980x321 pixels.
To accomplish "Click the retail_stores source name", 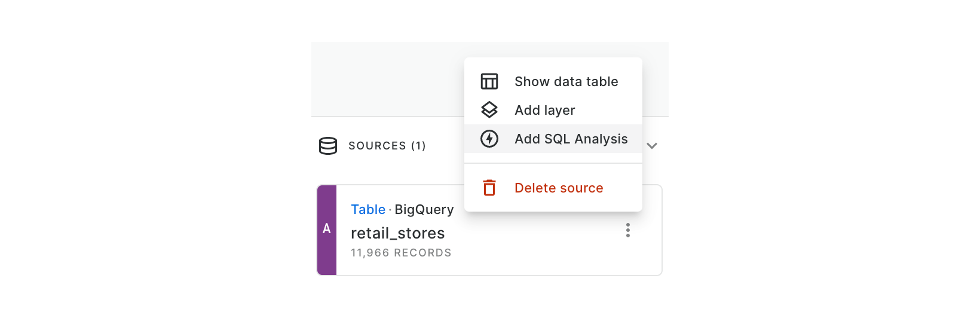I will point(398,233).
